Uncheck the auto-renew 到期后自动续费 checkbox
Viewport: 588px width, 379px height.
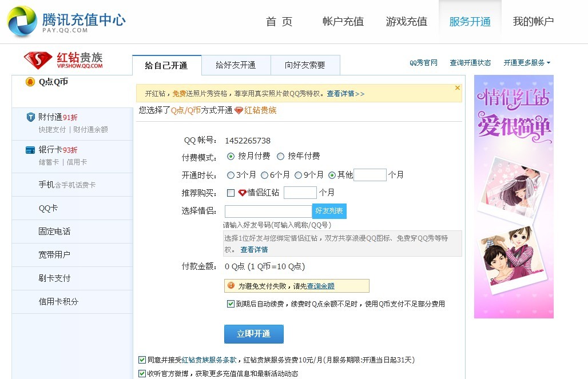231,304
